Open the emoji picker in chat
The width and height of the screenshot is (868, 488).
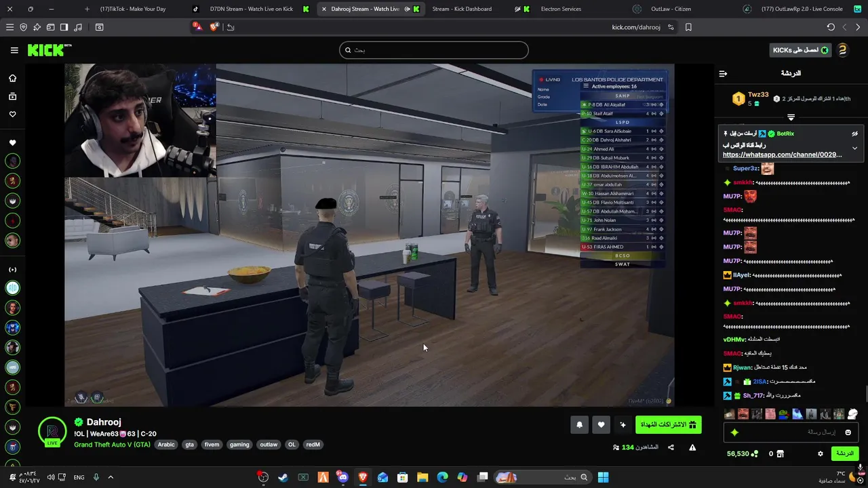click(x=848, y=432)
